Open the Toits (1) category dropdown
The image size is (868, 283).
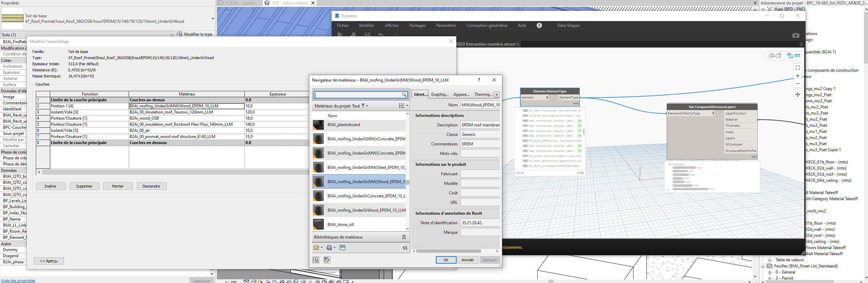tap(172, 35)
